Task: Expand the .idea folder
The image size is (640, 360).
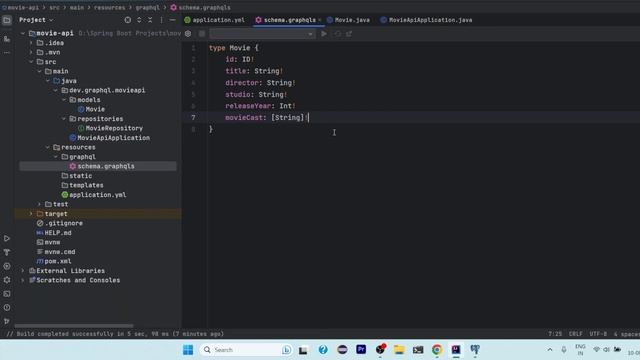Action: pyautogui.click(x=31, y=43)
